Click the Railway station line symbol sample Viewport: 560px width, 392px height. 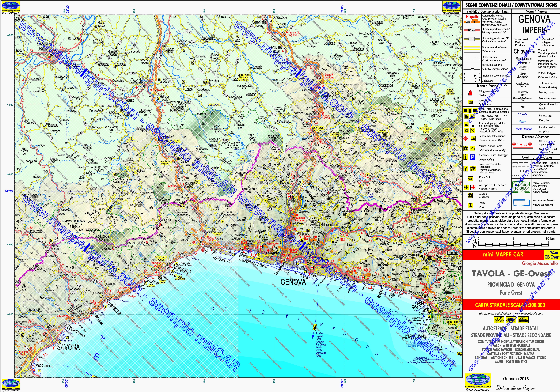click(472, 70)
